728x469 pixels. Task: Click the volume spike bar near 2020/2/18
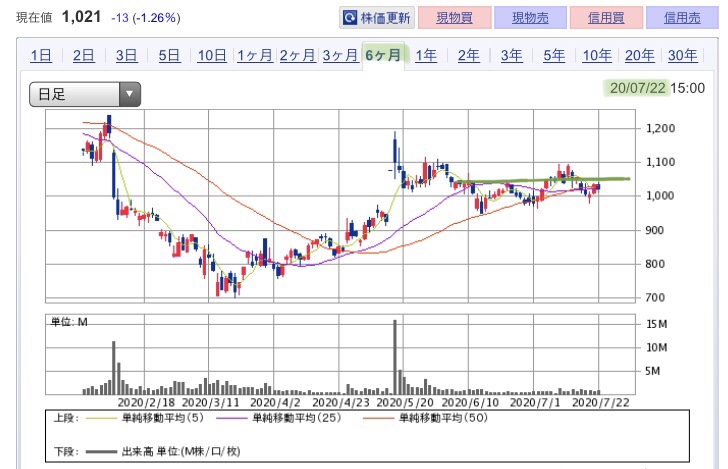click(114, 368)
